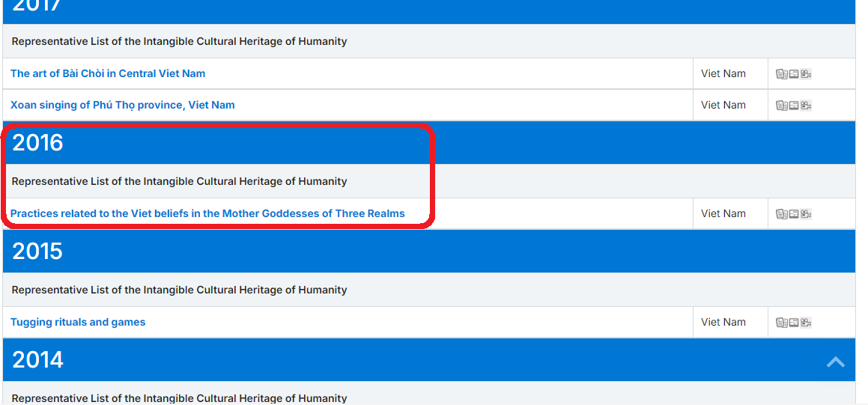Open documents icon for Tugging rituals row
868x405 pixels.
tap(782, 323)
